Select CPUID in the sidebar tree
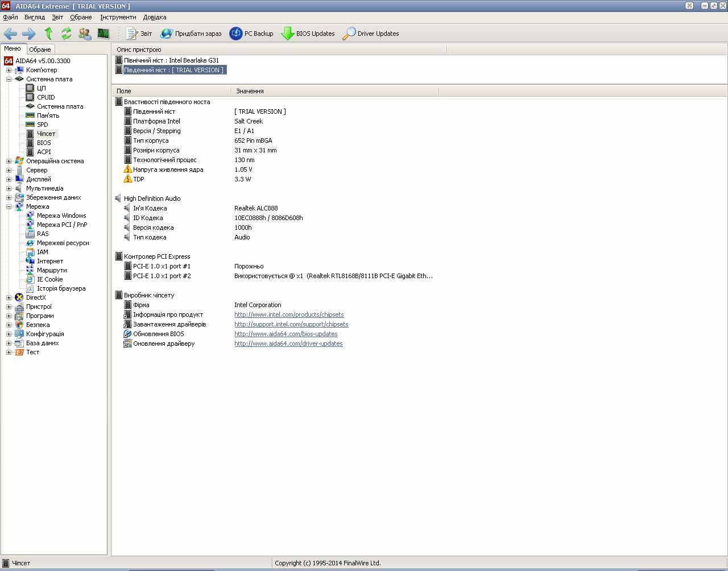 (x=46, y=97)
